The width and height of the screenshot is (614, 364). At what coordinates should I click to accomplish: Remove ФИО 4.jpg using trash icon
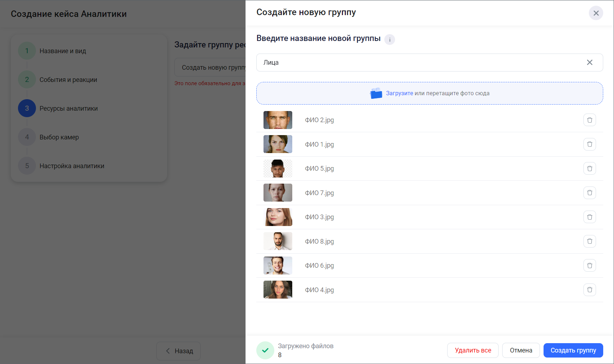point(590,290)
